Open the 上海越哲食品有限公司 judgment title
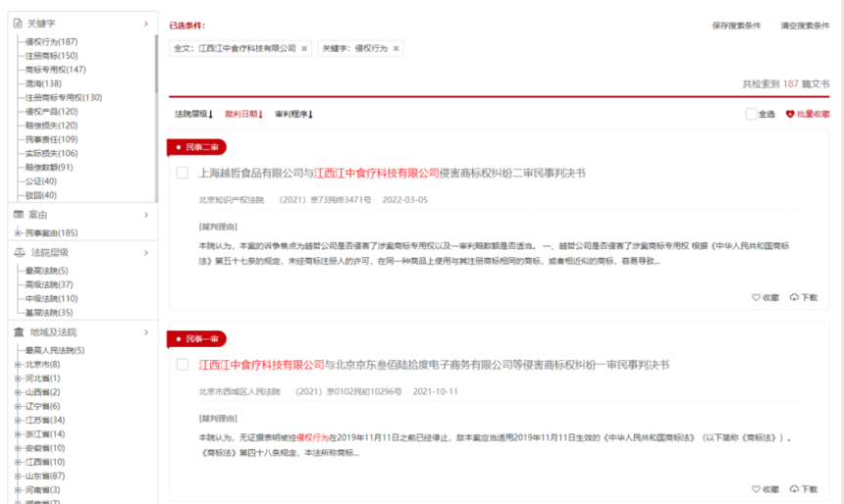The image size is (844, 504). pos(392,173)
